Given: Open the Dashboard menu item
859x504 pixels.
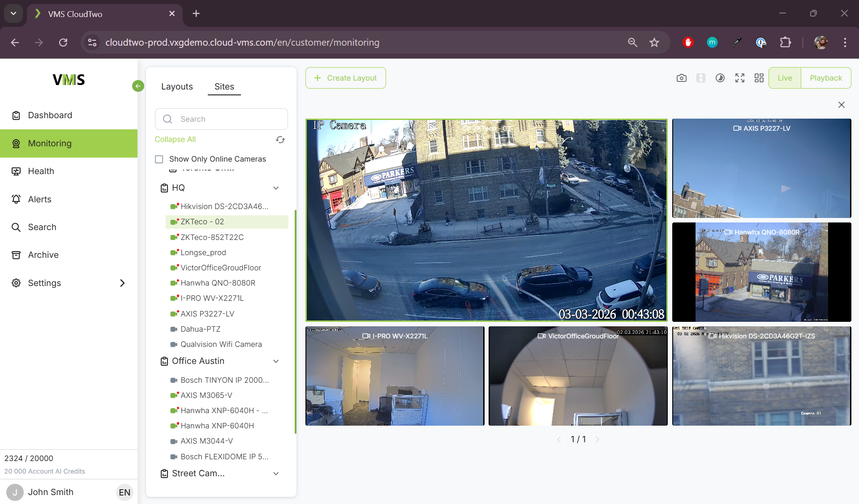Looking at the screenshot, I should 50,115.
